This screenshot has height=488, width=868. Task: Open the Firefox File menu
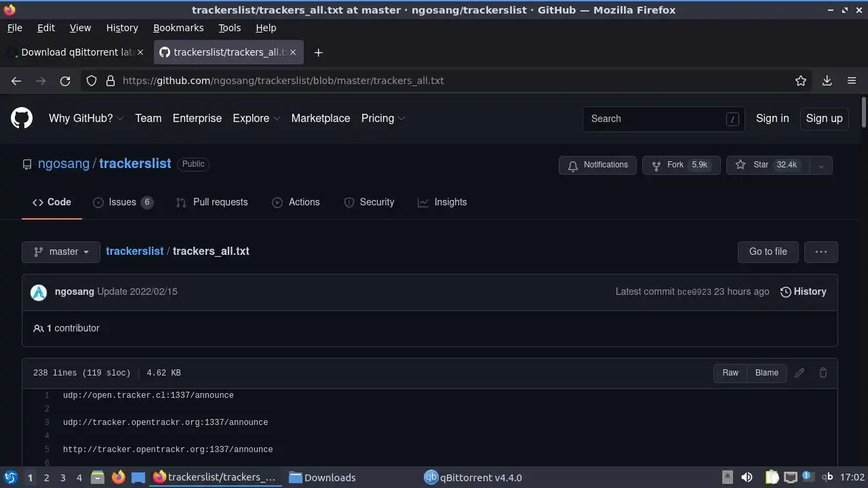click(x=14, y=28)
